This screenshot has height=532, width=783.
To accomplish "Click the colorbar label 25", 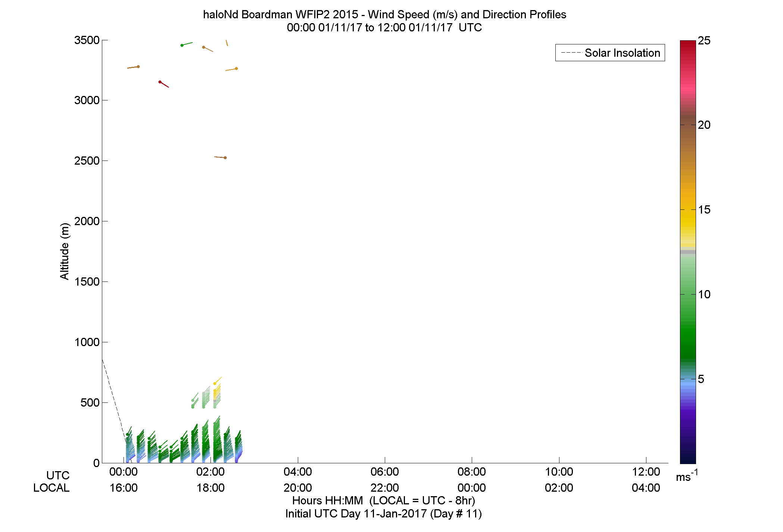I will pyautogui.click(x=704, y=40).
